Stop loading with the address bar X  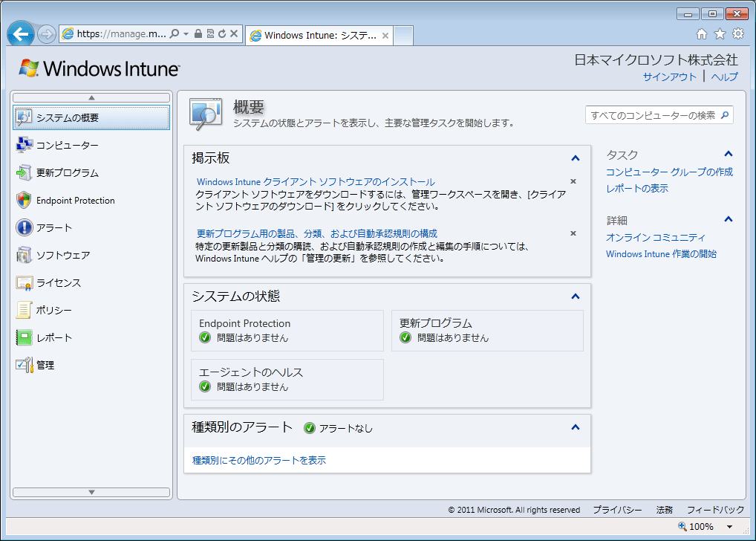(x=234, y=33)
